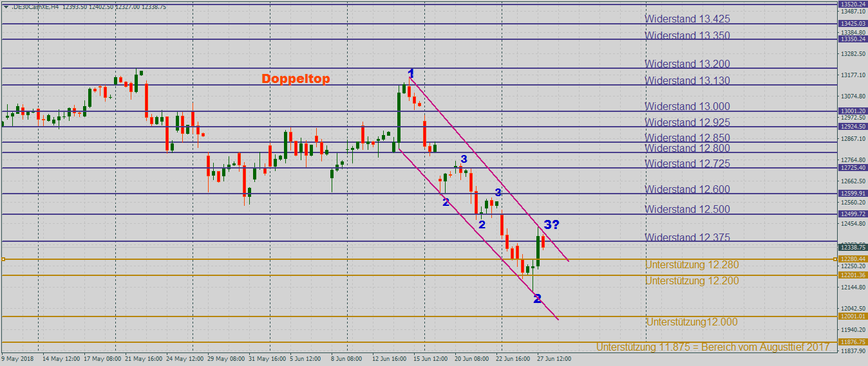Click the chart symbol triangle next to .DE30Cash
The width and height of the screenshot is (868, 366).
point(6,6)
